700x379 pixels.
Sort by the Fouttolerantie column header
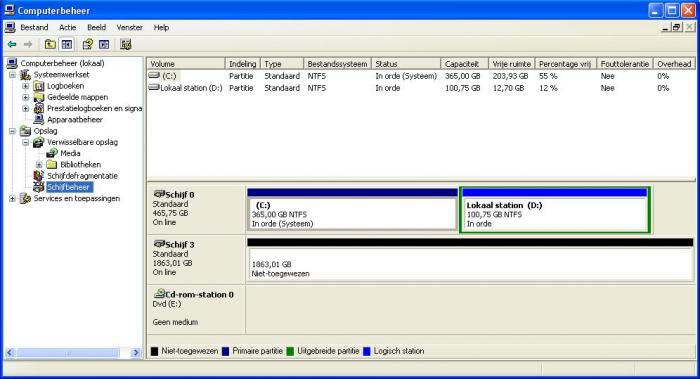[625, 64]
